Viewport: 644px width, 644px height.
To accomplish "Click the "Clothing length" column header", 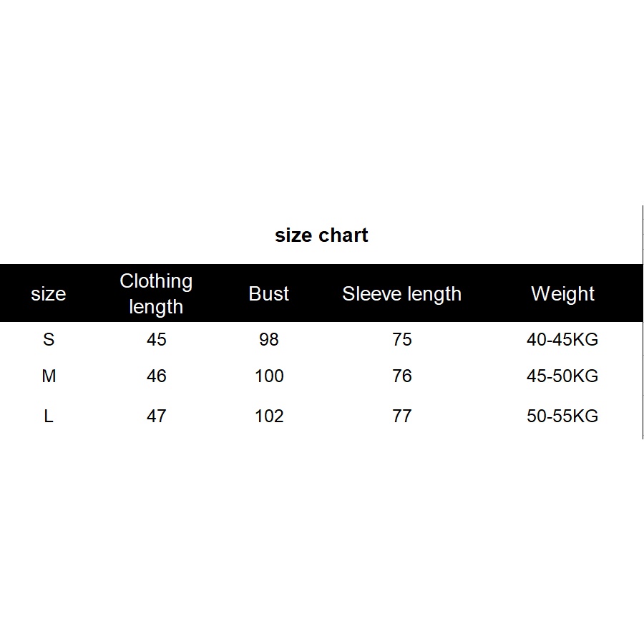I will [156, 294].
